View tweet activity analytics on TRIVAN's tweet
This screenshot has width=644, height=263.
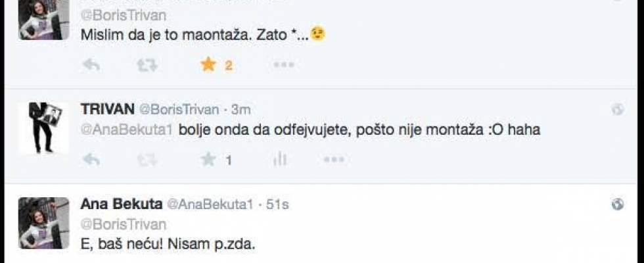[280, 159]
